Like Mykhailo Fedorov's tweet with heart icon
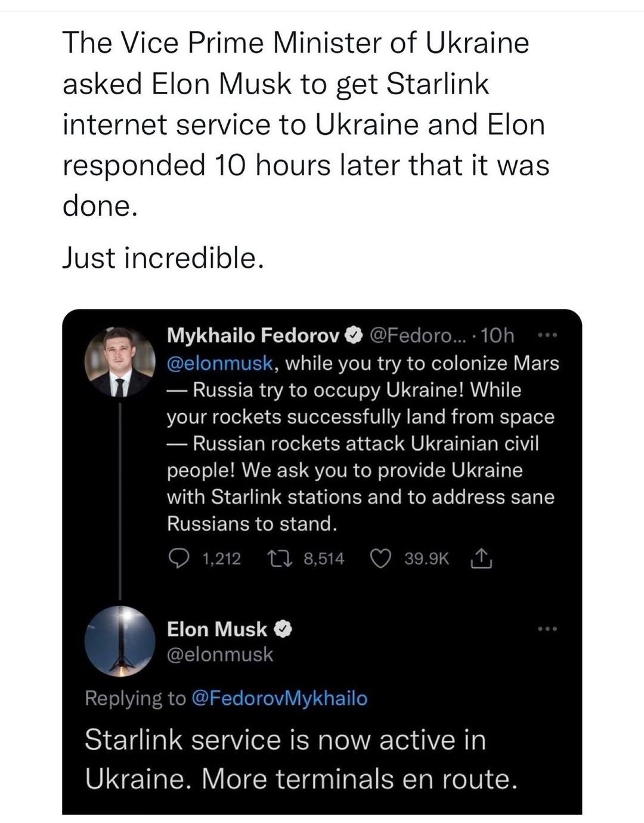 click(x=381, y=559)
